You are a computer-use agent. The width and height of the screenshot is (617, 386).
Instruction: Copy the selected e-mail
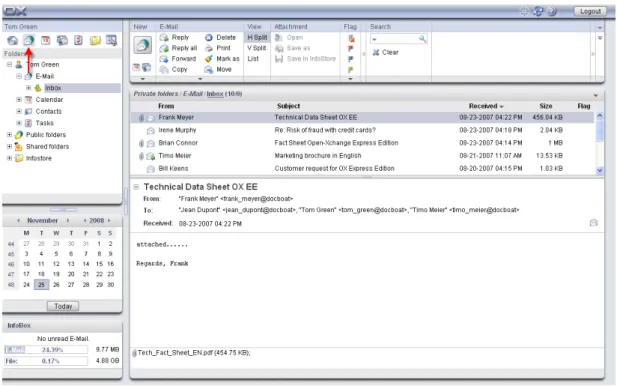coord(174,69)
